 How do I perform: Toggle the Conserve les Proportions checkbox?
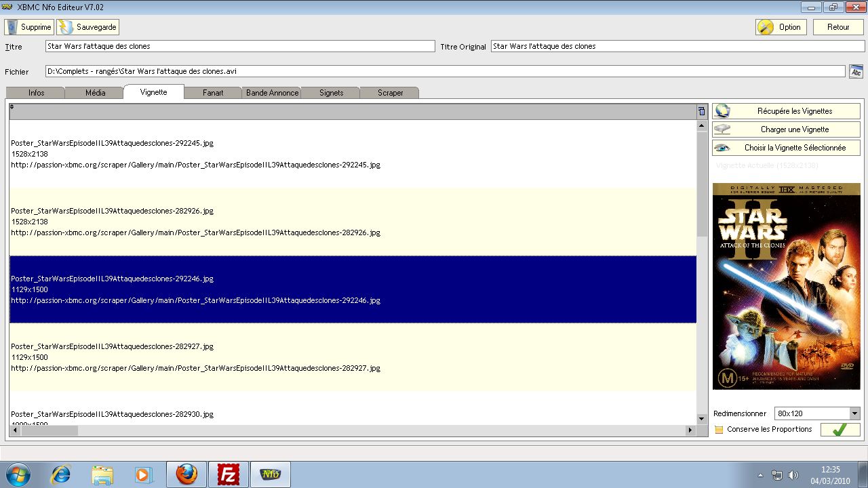coord(719,430)
